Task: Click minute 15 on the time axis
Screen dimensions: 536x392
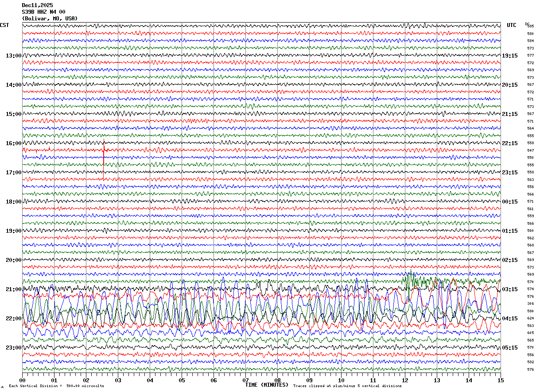Action: click(500, 380)
